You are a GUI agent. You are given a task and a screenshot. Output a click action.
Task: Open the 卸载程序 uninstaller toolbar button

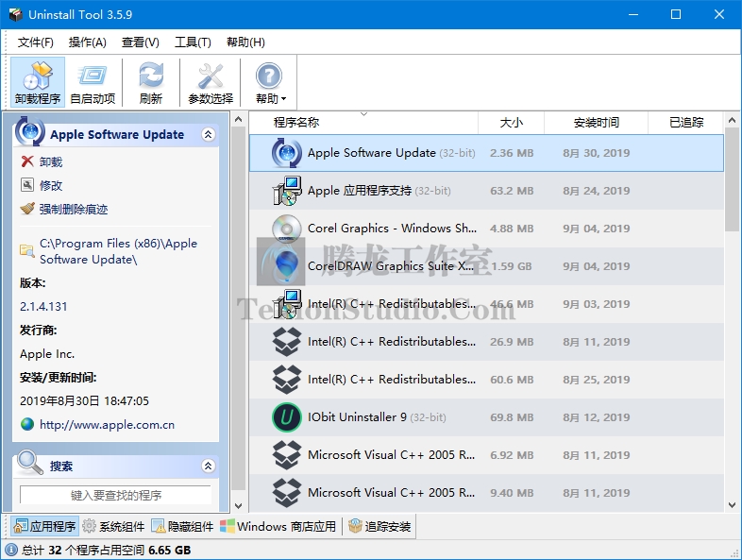pos(38,82)
